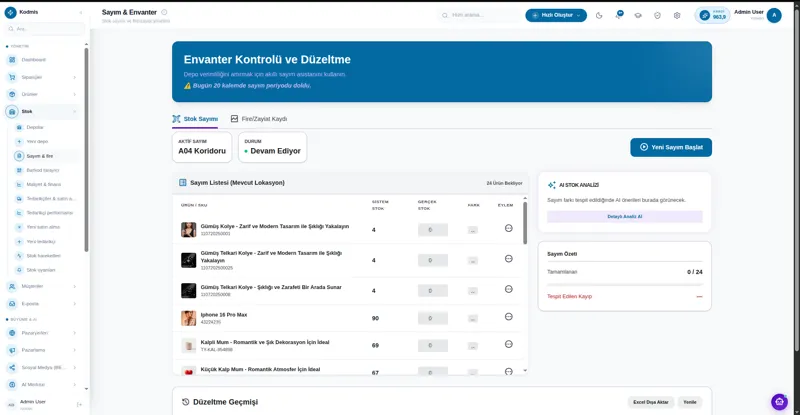Expand the Pazarlama submenu chevron
The height and width of the screenshot is (415, 800).
pyautogui.click(x=74, y=350)
